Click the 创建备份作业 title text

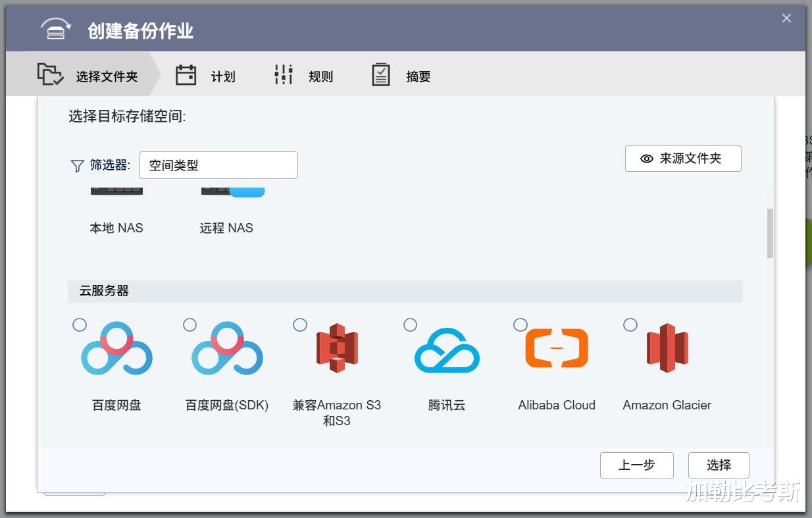(140, 31)
